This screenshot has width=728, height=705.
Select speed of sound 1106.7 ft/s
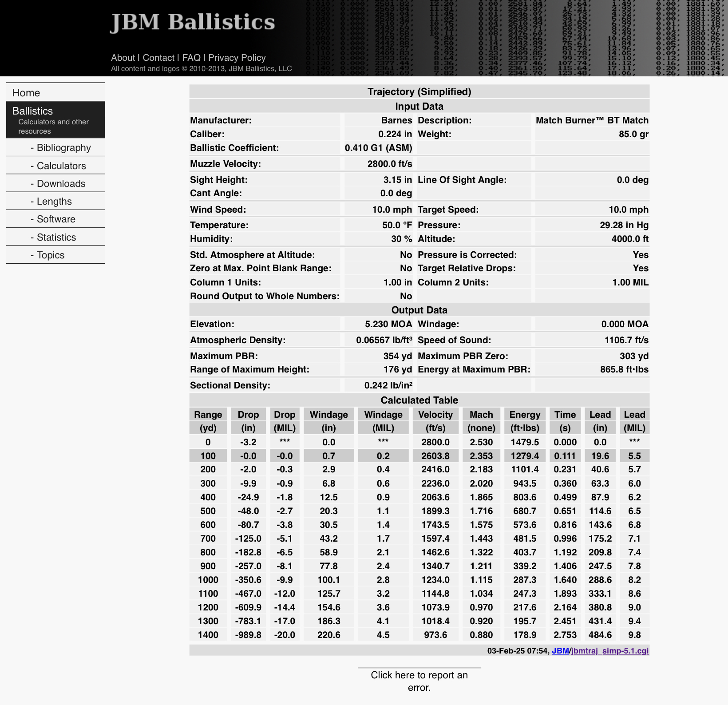(x=626, y=340)
